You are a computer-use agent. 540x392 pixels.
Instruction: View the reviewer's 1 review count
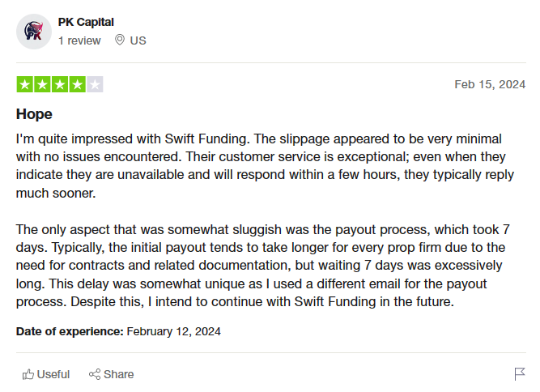79,40
